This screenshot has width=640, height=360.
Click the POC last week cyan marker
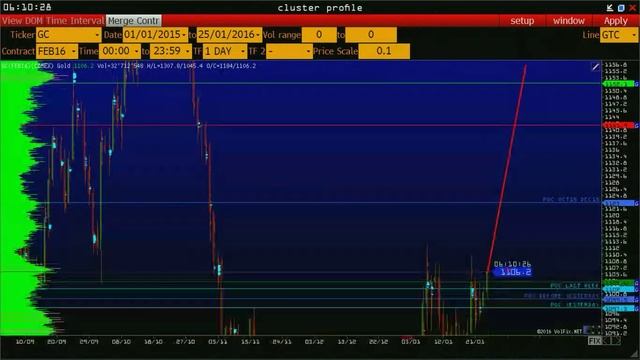[620, 289]
